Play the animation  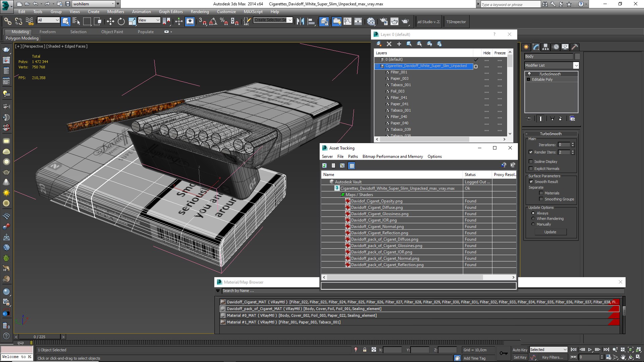[590, 350]
